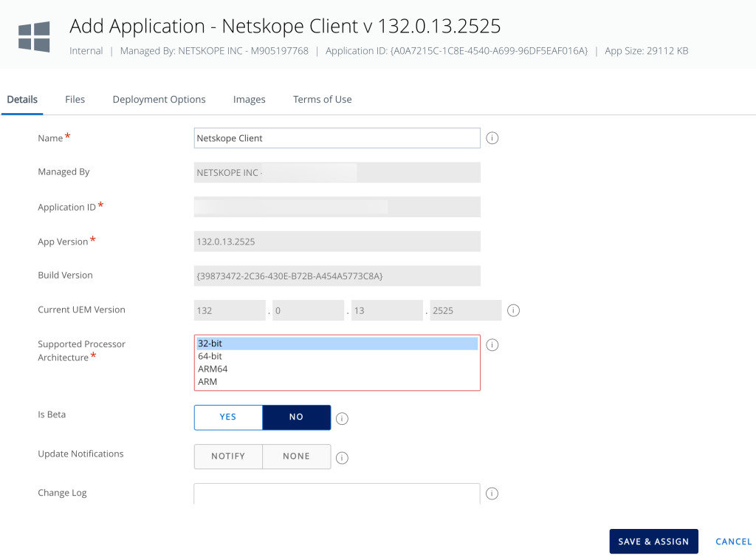Screen dimensions: 756x560
Task: Set Is Beta to NO
Action: coord(297,417)
